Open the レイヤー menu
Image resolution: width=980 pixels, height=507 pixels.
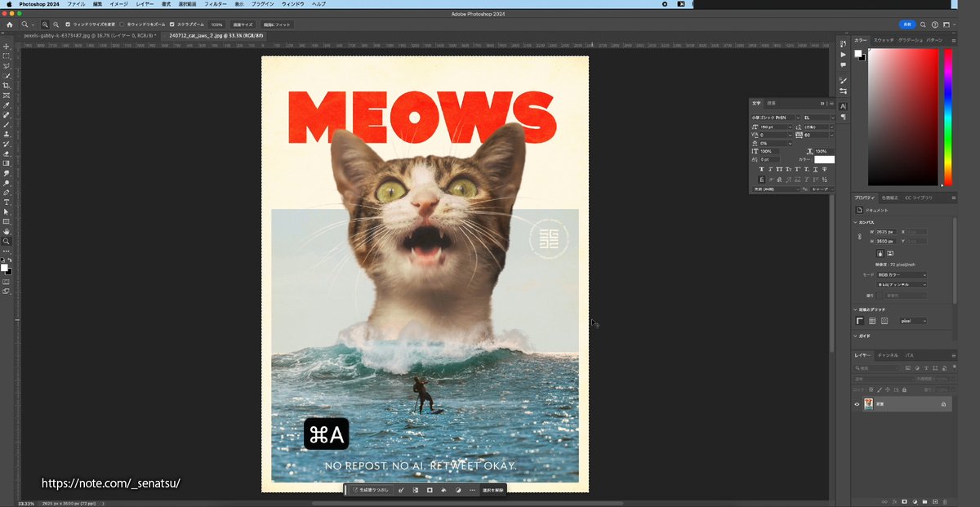pos(145,4)
